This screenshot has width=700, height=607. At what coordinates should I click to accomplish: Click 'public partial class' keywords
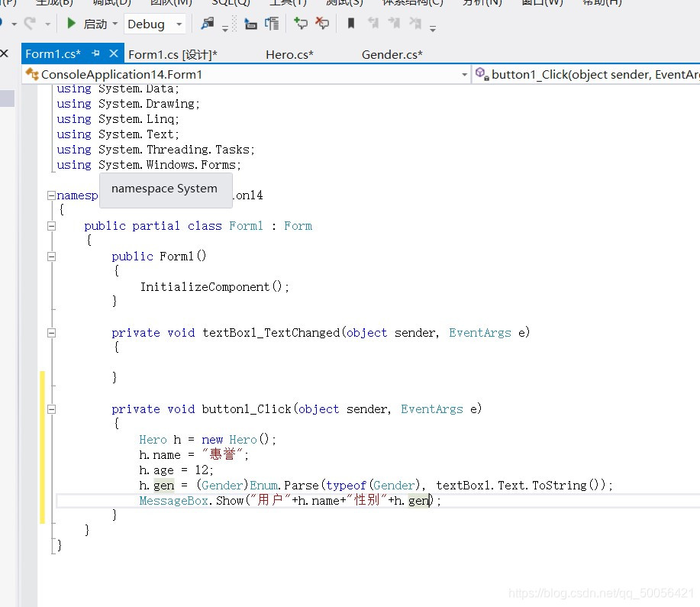coord(153,226)
